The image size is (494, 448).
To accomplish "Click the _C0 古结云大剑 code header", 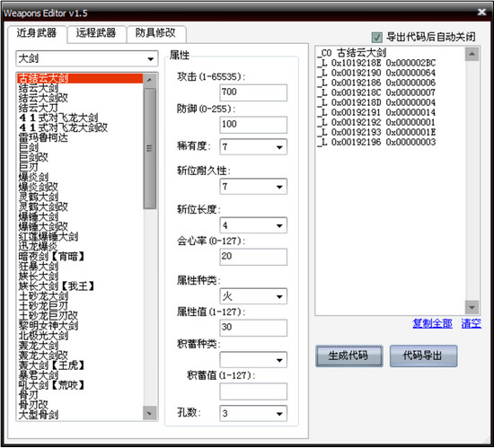I will pos(352,53).
